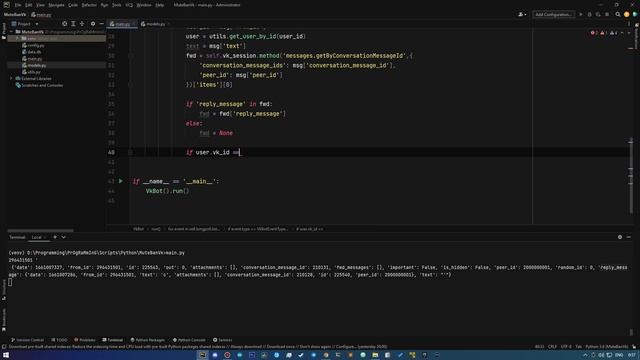Click Add Configuration button
The width and height of the screenshot is (640, 360).
[553, 14]
